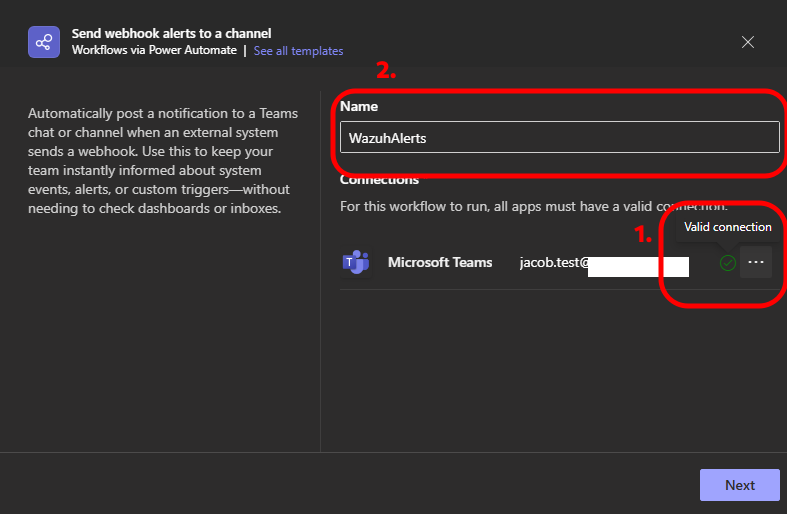787x514 pixels.
Task: Focus the Name field containing WazuhAlerts
Action: point(560,137)
